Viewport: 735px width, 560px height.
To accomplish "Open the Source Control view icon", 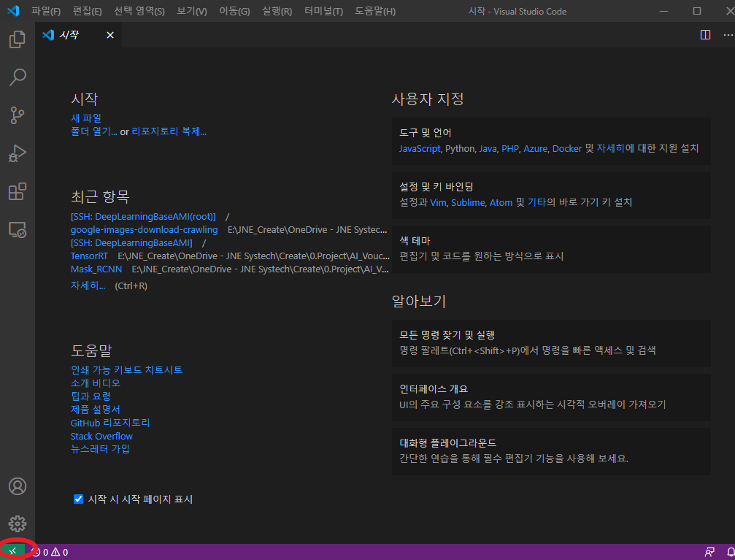I will [18, 115].
